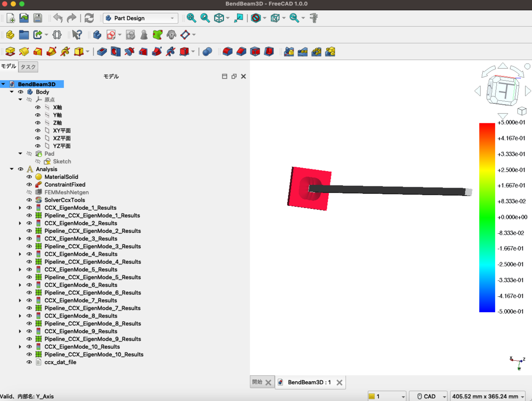The width and height of the screenshot is (532, 401).
Task: Create a new sketch
Action: 111,35
